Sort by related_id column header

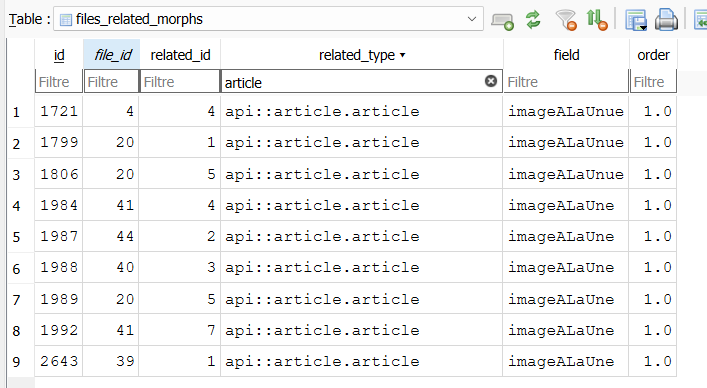click(x=180, y=55)
